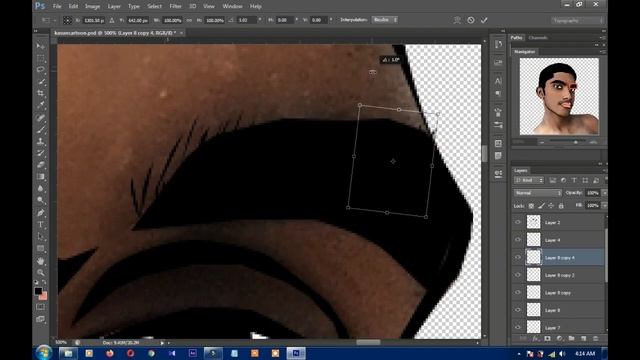Open the History panel icon in dock
Viewport: 640px width, 360px height.
(x=498, y=44)
